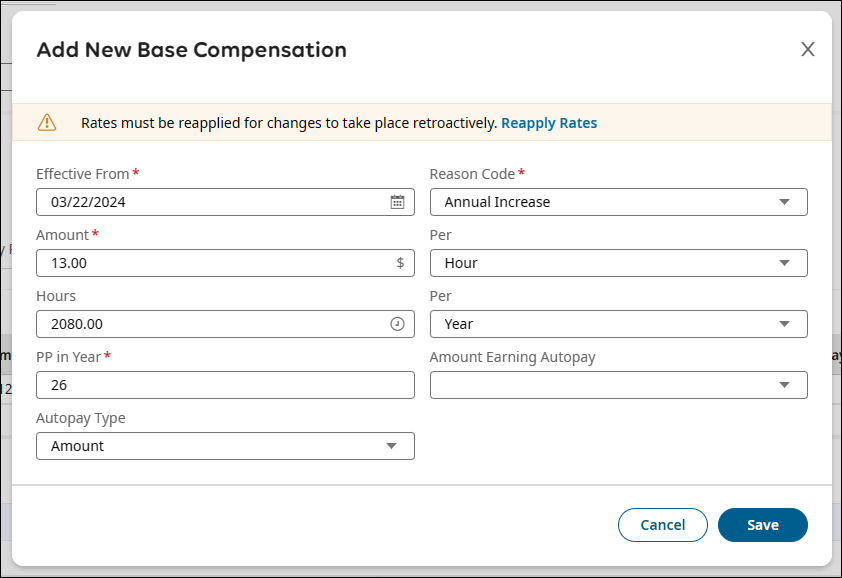Click the Annual Increase reason code value

click(x=498, y=202)
